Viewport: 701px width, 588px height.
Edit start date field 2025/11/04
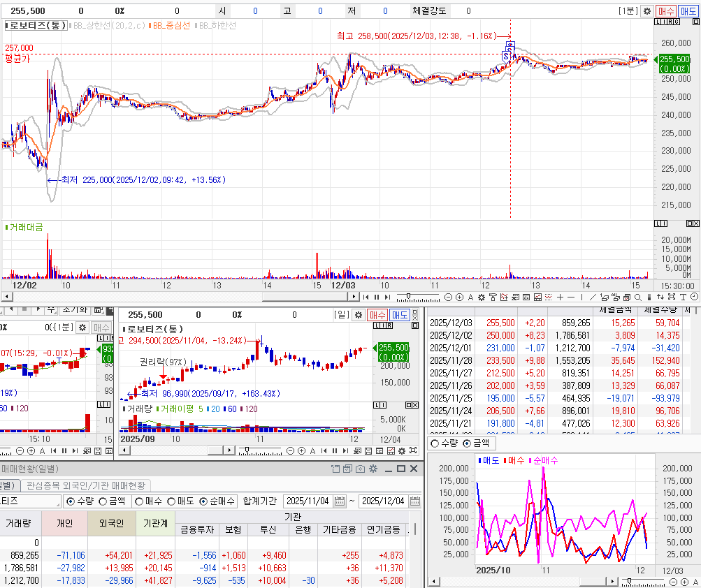[308, 501]
